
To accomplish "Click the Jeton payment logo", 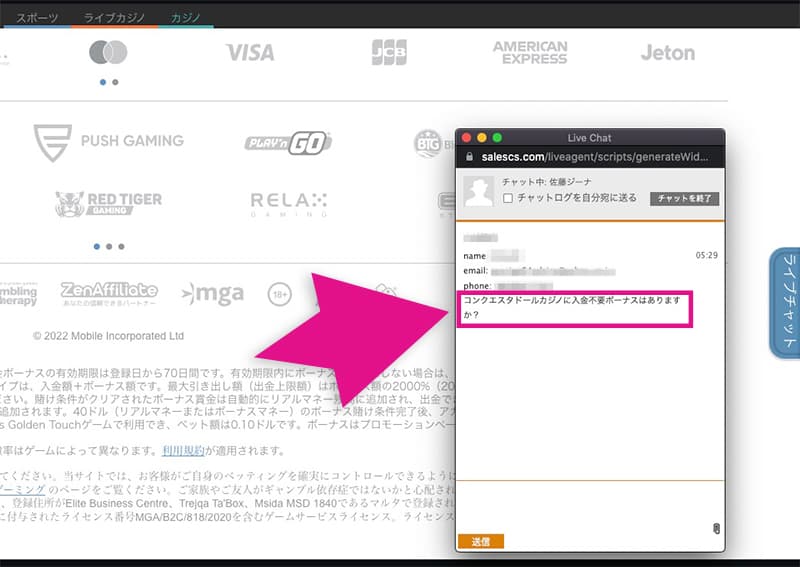I will (668, 53).
